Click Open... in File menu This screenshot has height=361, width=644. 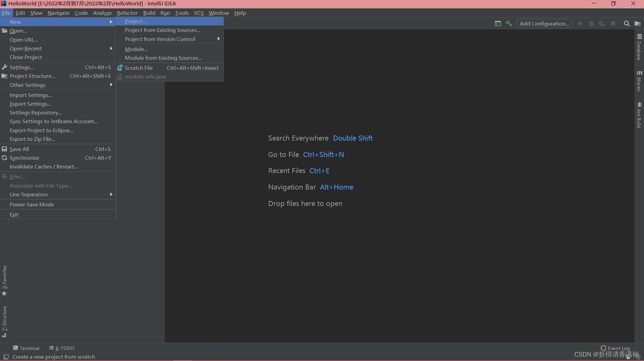coord(58,31)
